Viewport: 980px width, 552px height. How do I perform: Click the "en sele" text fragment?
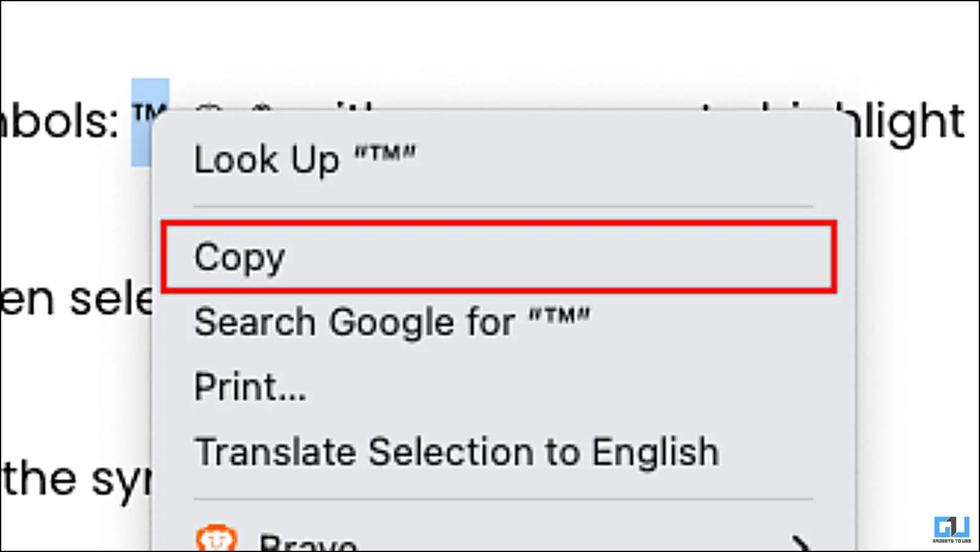(x=76, y=299)
